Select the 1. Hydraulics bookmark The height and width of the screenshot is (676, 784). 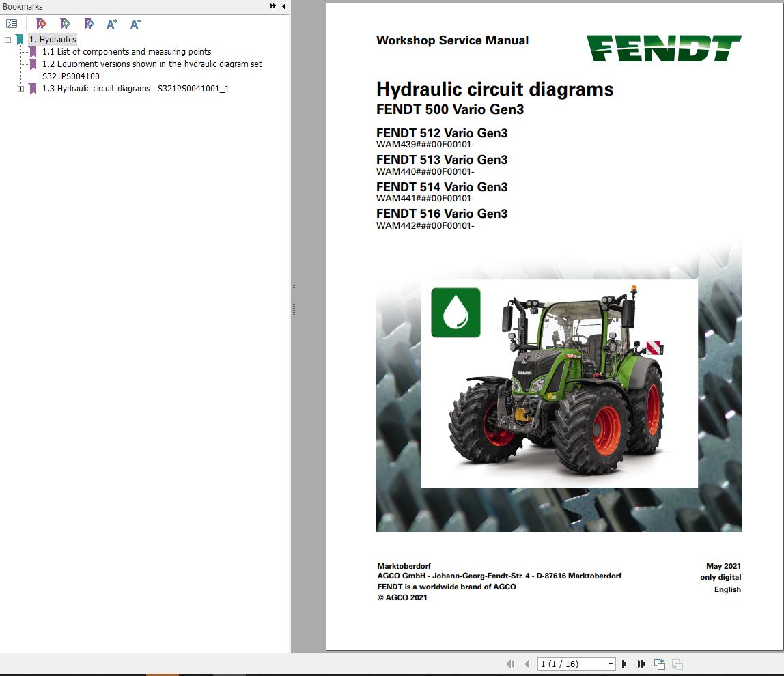(x=53, y=39)
